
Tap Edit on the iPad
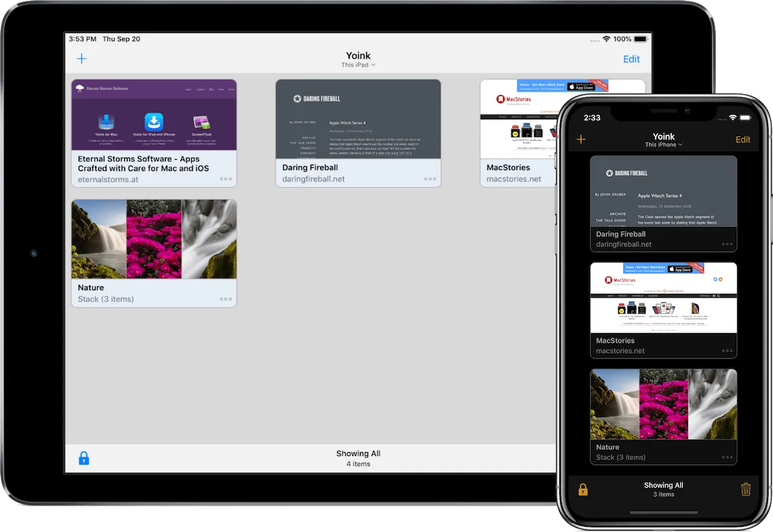(x=632, y=59)
